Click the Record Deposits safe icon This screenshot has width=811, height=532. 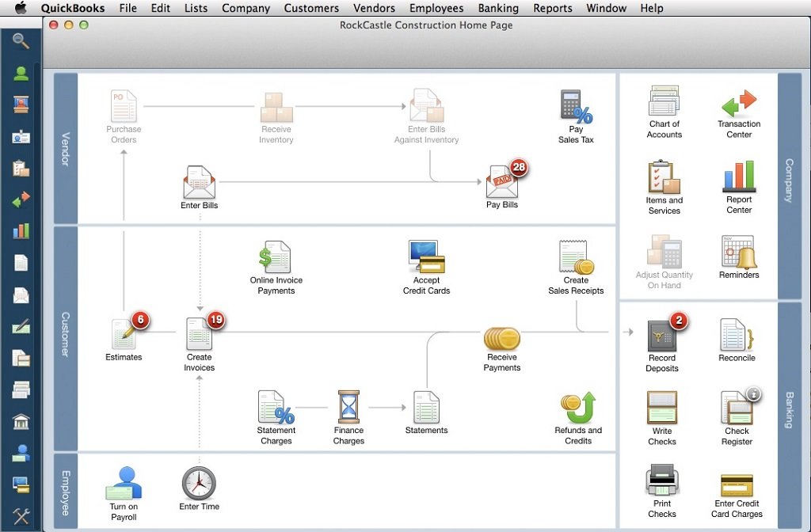pyautogui.click(x=661, y=336)
